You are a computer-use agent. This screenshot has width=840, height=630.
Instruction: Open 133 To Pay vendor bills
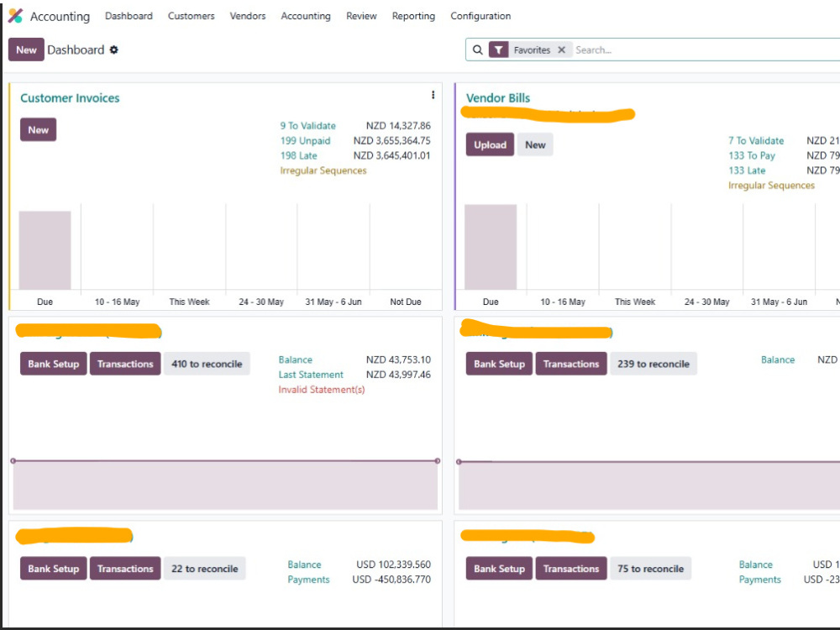pyautogui.click(x=752, y=156)
